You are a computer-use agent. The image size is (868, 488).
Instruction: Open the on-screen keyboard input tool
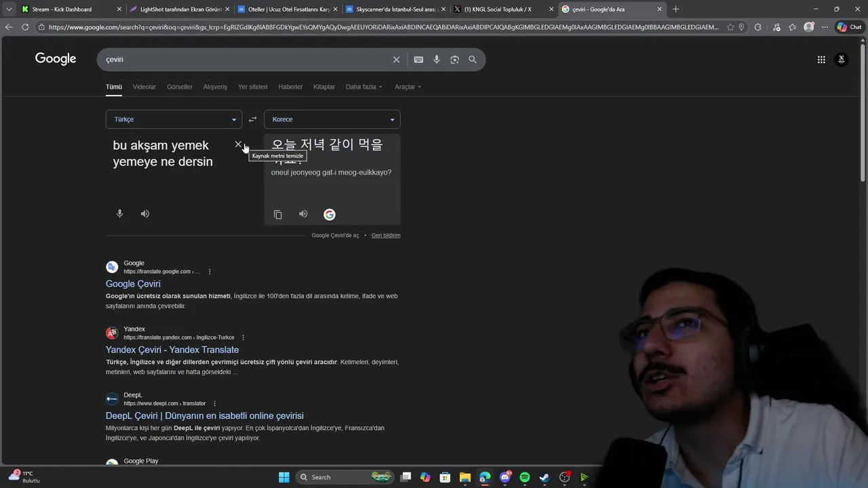(x=418, y=60)
